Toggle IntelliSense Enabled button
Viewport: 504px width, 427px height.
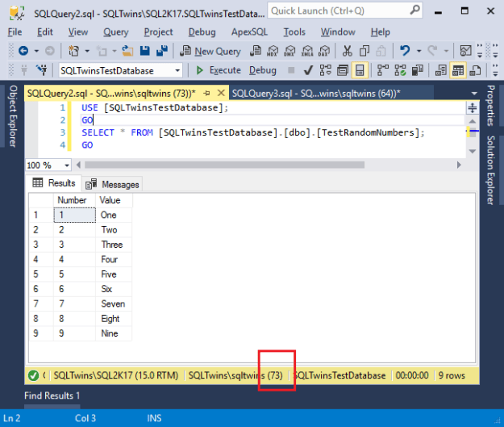coord(360,70)
